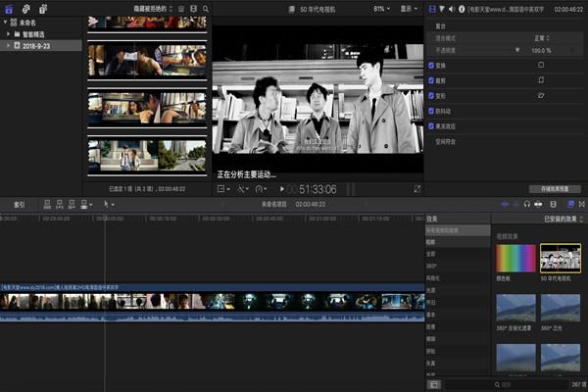
Task: Uncheck the 变换 checkbox
Action: [x=431, y=66]
